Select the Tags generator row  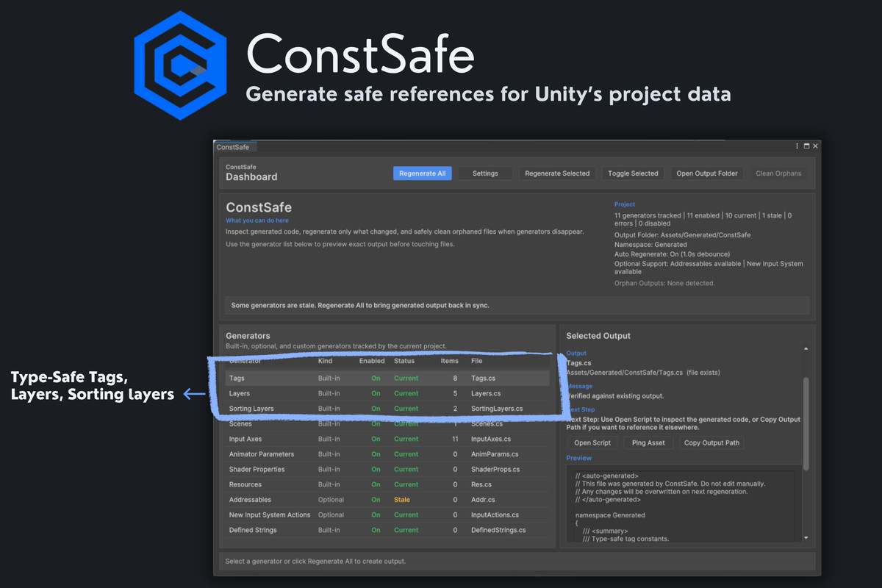click(x=387, y=379)
